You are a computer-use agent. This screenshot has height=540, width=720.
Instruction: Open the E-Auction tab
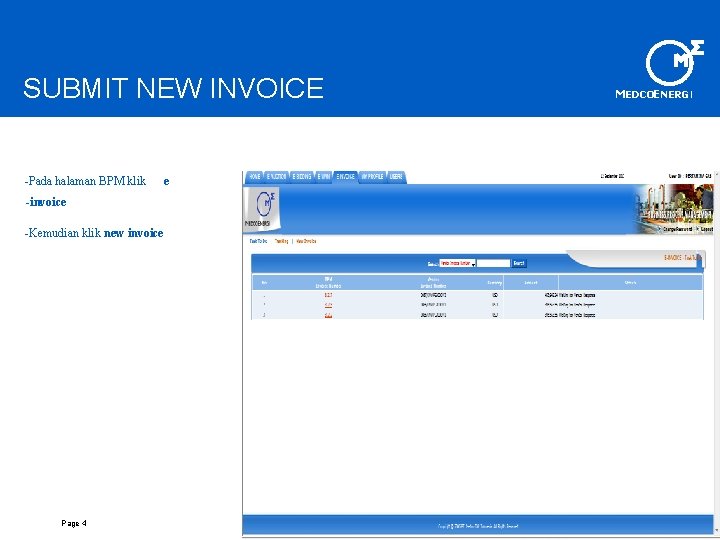276,177
